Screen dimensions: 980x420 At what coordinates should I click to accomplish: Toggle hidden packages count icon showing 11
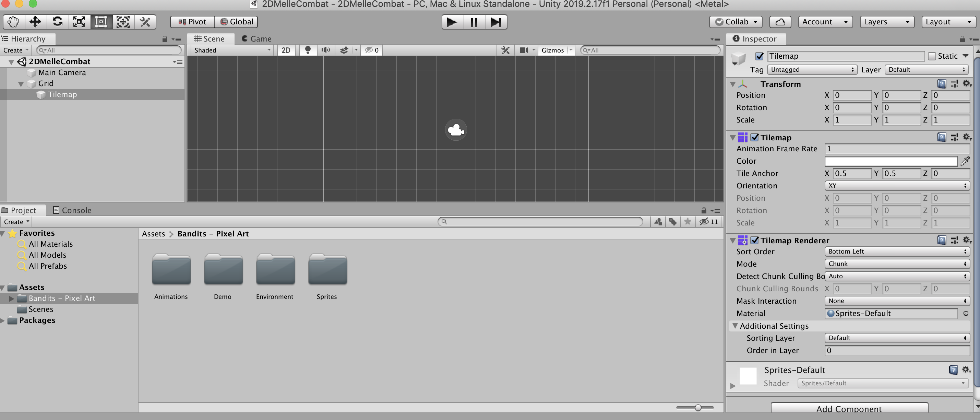coord(709,222)
